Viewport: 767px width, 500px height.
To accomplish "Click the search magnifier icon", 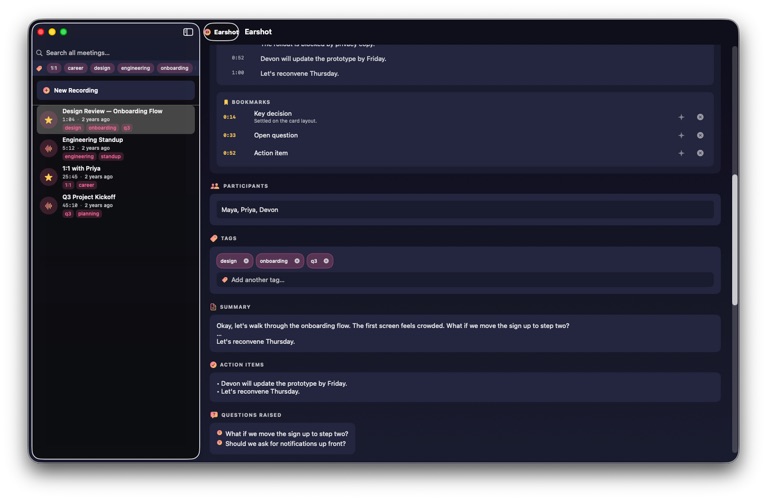I will coord(39,53).
